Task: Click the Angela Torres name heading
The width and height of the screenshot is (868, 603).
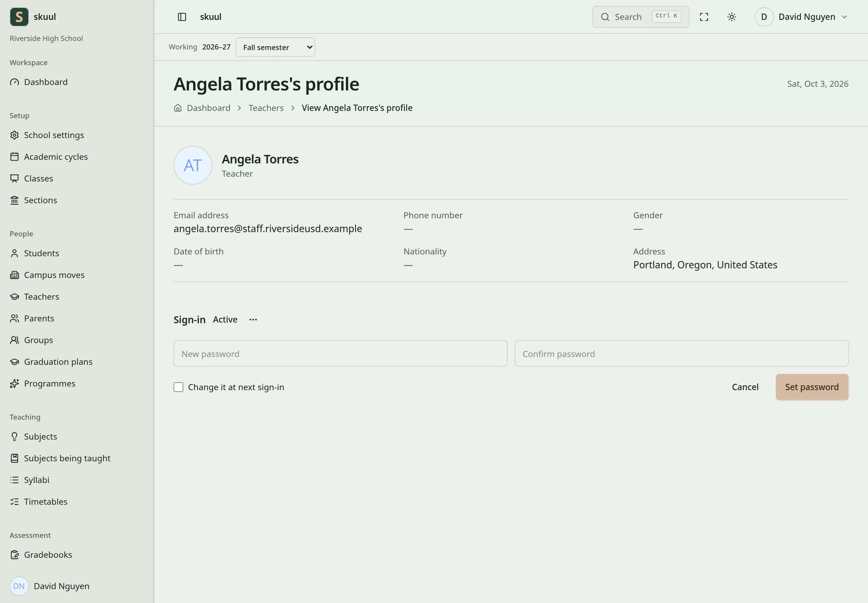Action: [260, 159]
